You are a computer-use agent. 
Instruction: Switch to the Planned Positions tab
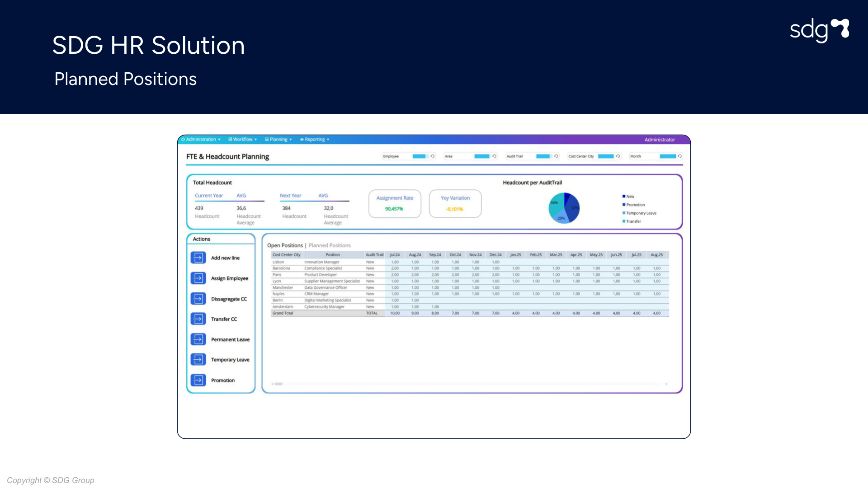click(x=330, y=245)
